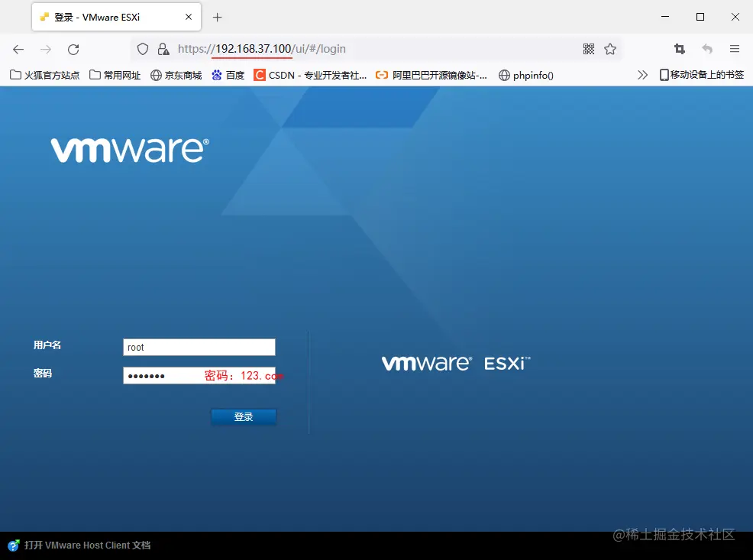This screenshot has width=753, height=560.
Task: Click the browser forward arrow
Action: point(46,49)
